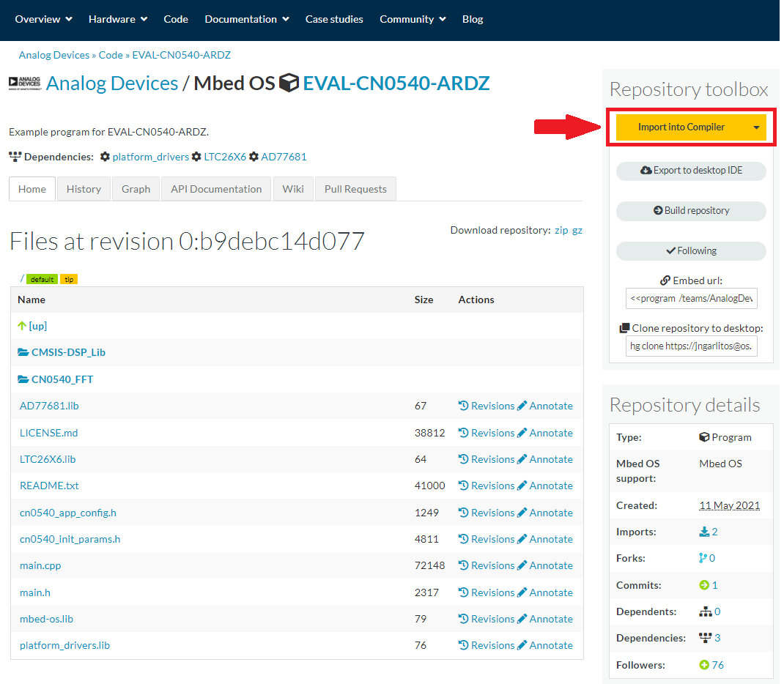Open the mbed-os.lib file
784x684 pixels.
click(46, 619)
